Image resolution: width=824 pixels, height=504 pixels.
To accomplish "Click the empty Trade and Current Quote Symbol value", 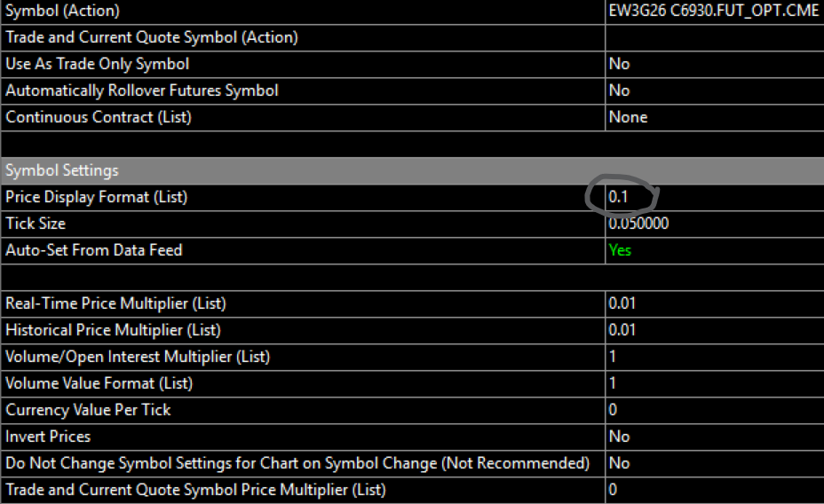I will click(713, 37).
